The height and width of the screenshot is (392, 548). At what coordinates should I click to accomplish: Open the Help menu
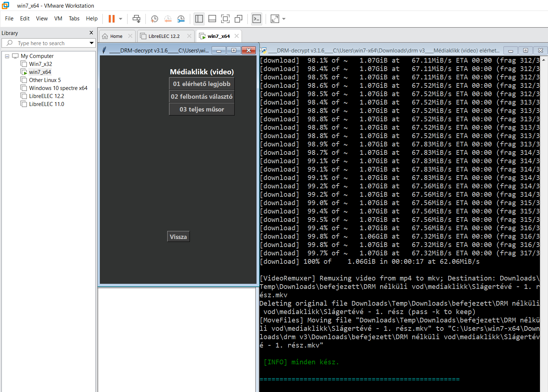click(92, 19)
